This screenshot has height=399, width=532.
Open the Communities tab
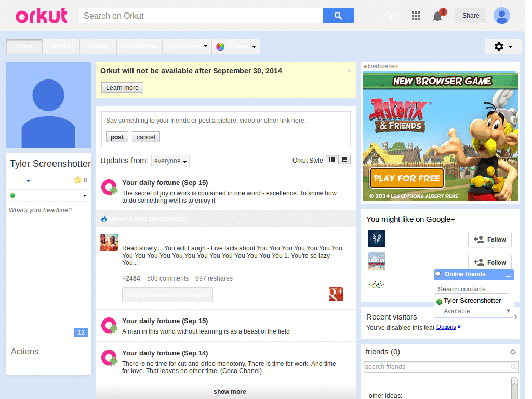[x=139, y=46]
